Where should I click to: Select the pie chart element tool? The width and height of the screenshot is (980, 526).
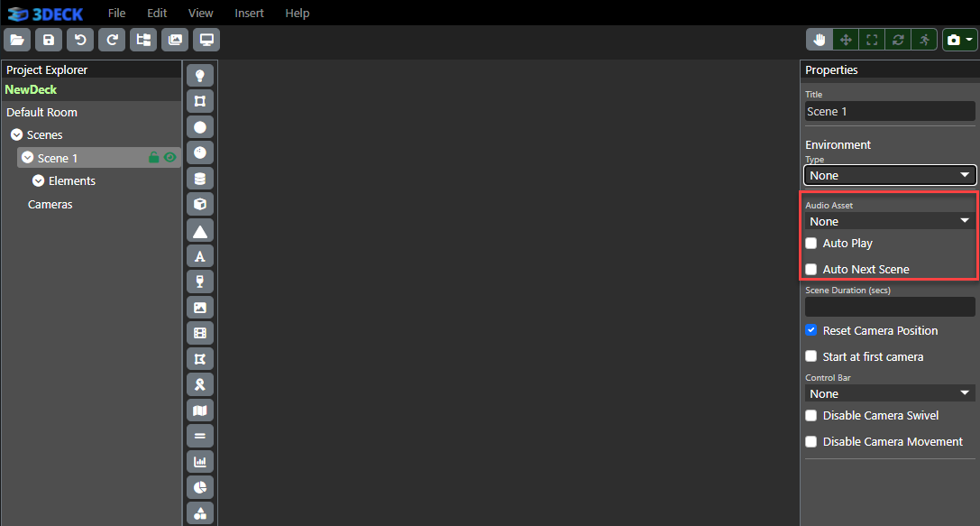coord(200,487)
